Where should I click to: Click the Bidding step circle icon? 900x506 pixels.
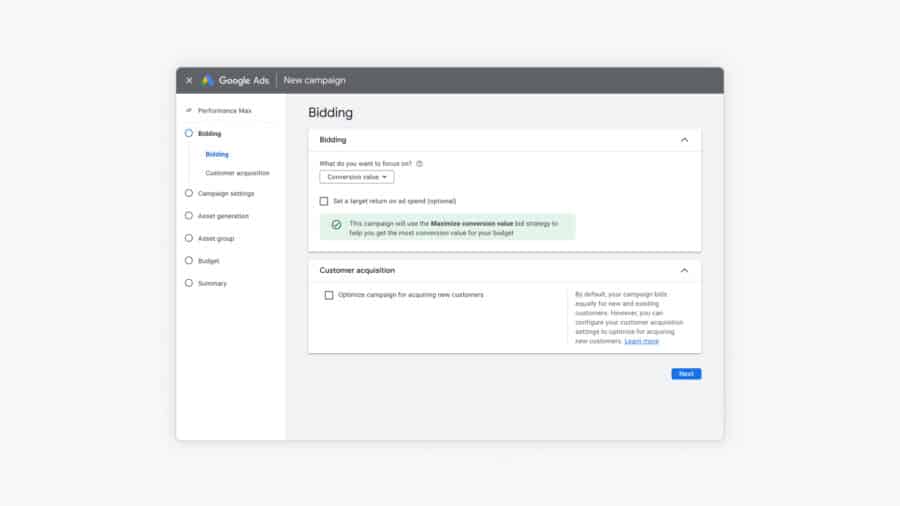(188, 133)
